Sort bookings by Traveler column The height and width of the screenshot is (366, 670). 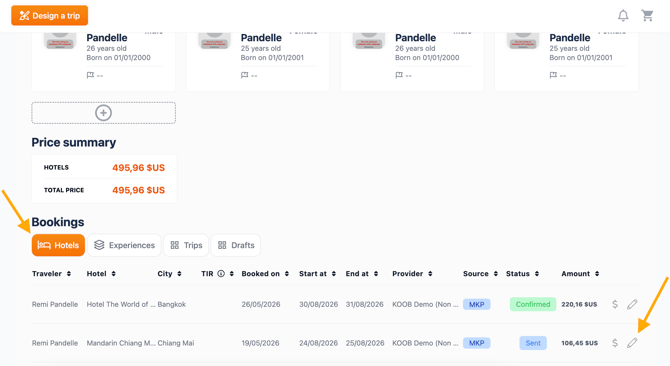click(51, 274)
